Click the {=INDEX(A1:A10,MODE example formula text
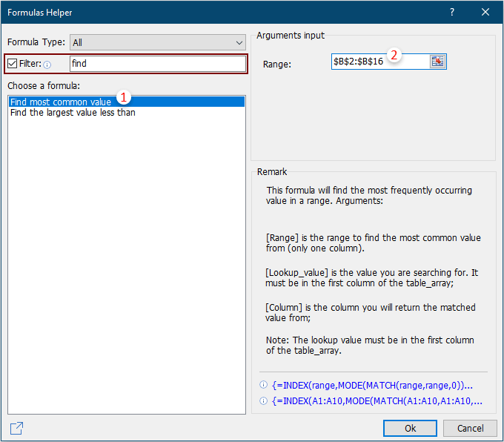This screenshot has height=442, width=504. (377, 401)
